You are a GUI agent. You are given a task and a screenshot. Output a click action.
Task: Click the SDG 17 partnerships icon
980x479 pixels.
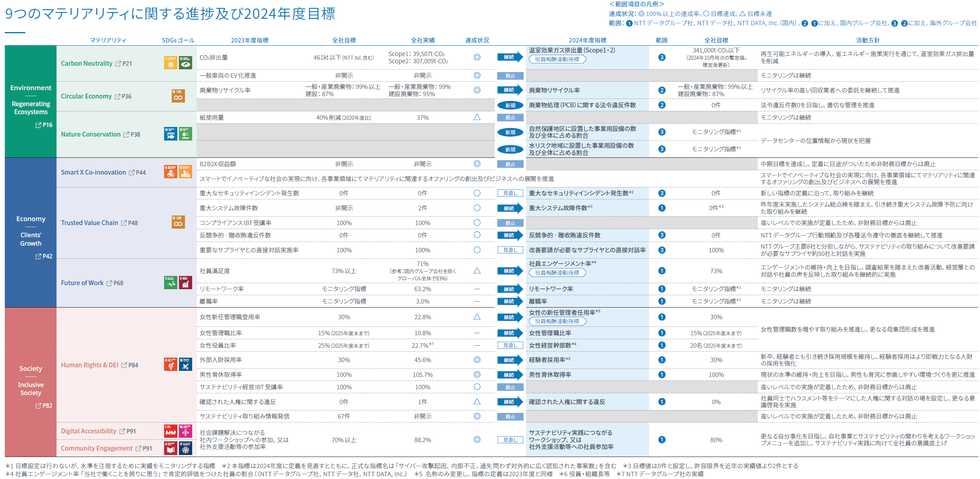pos(185,448)
